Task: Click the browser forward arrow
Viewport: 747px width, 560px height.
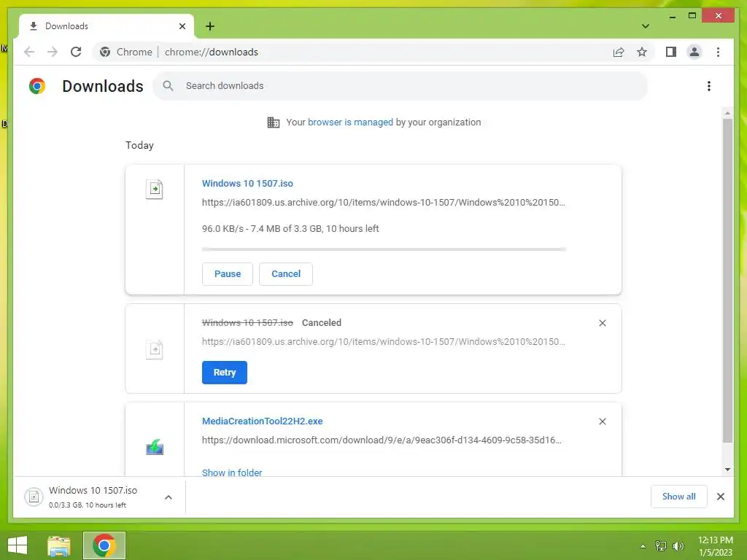Action: point(53,52)
